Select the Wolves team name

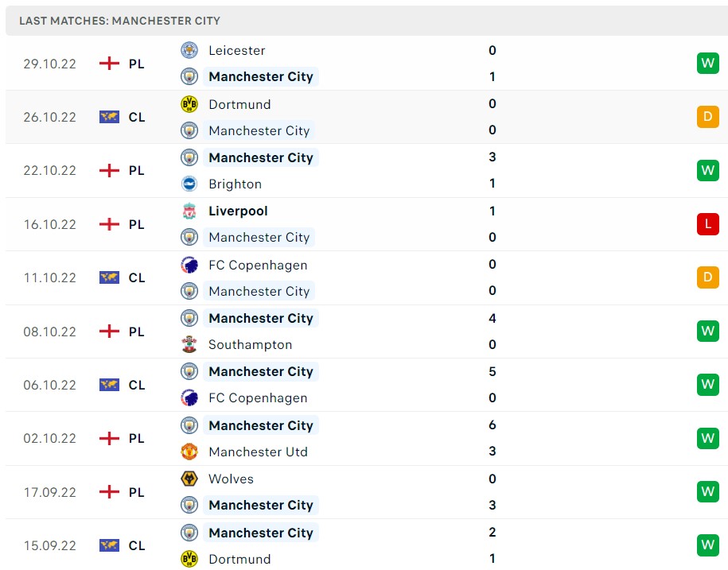pos(231,479)
